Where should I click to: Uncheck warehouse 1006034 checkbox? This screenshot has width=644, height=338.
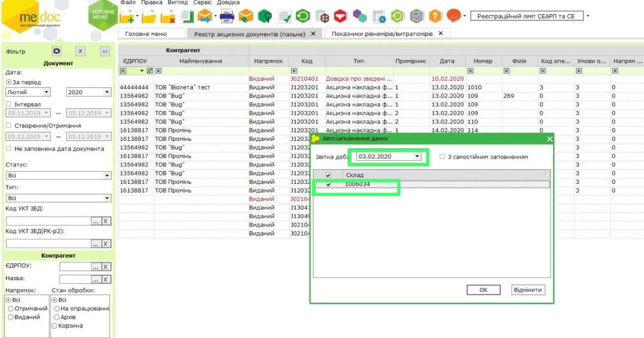[329, 184]
